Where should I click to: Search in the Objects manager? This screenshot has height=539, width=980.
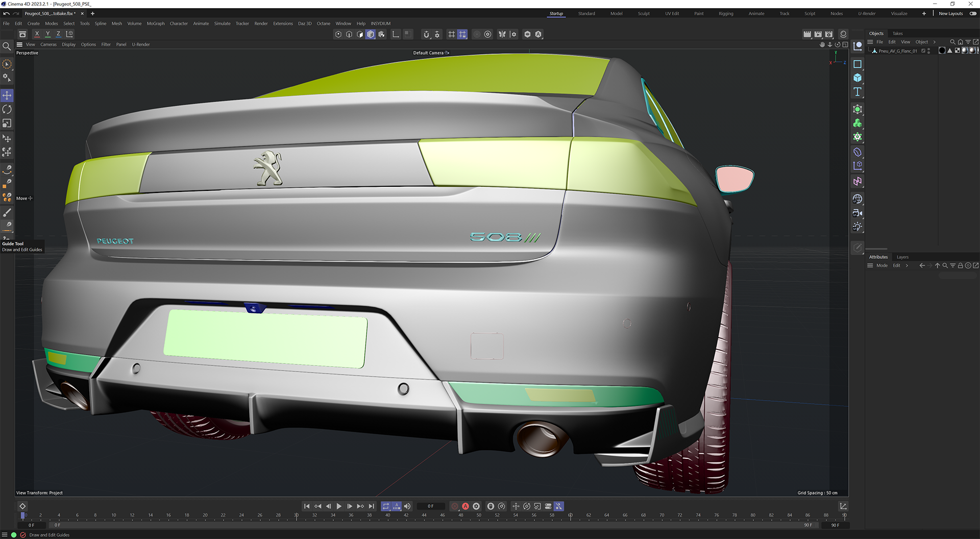(x=952, y=42)
